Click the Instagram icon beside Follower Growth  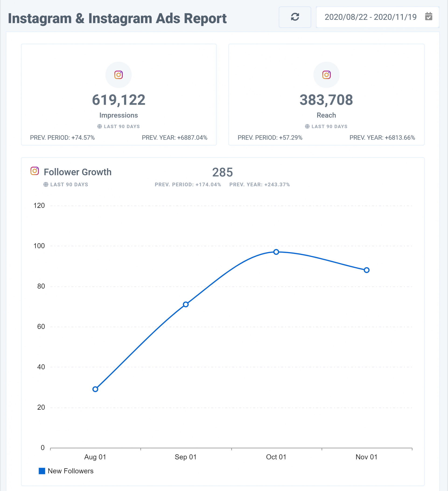tap(35, 171)
